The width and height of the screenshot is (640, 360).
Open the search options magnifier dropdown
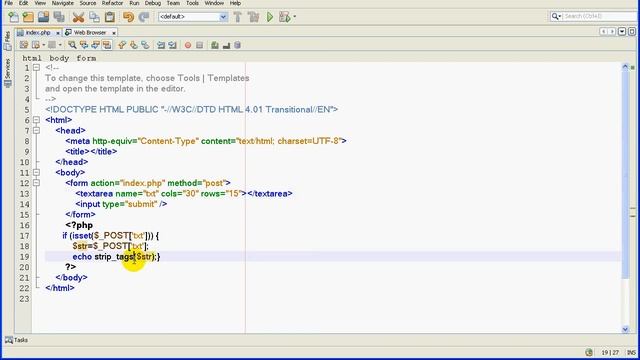(556, 16)
